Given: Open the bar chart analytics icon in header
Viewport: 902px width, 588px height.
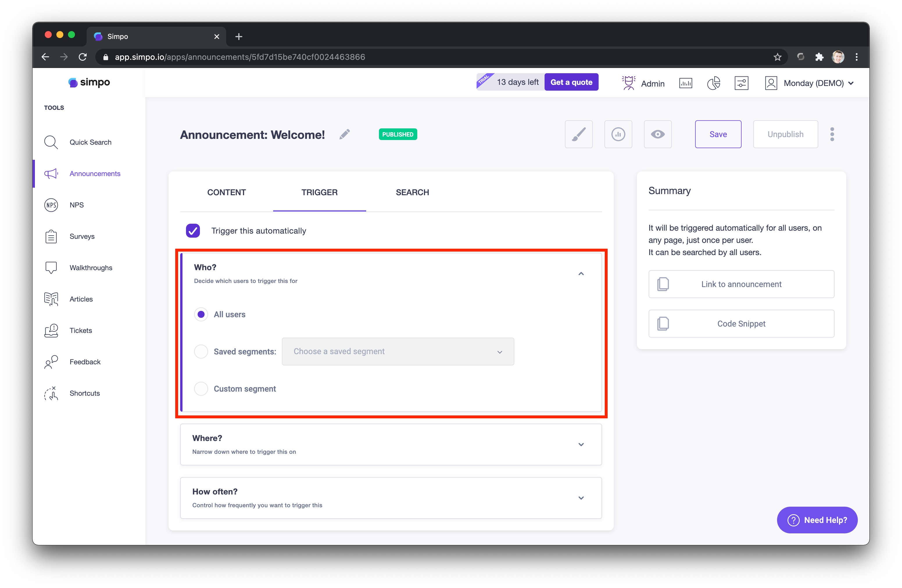Looking at the screenshot, I should [x=686, y=83].
